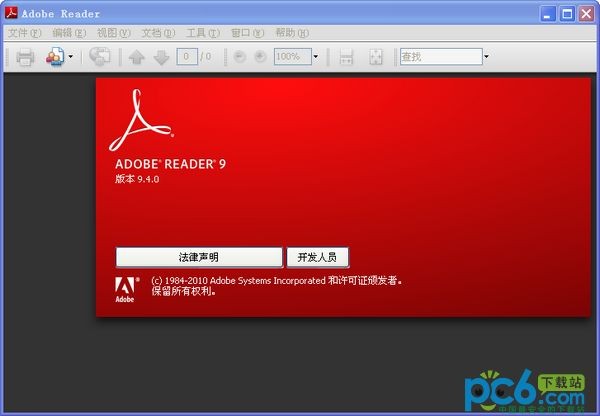Open the 视图(V) menu
This screenshot has height=416, width=600.
click(114, 33)
